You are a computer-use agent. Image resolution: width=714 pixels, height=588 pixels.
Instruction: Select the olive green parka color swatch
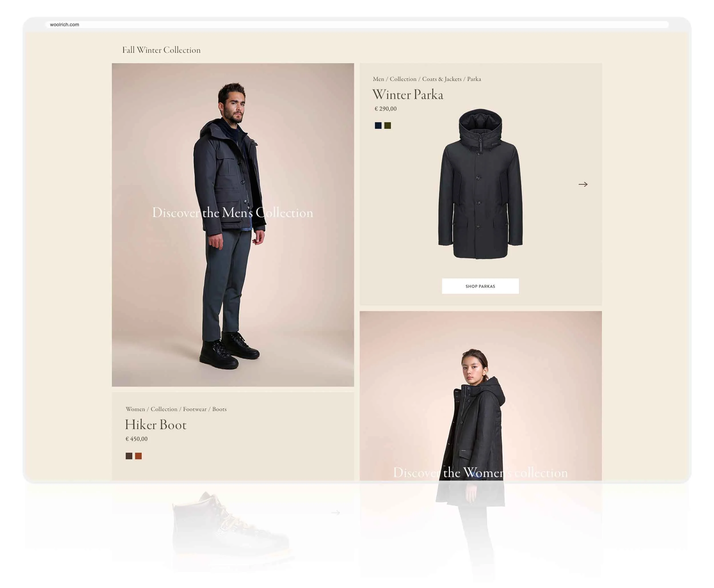click(x=387, y=126)
